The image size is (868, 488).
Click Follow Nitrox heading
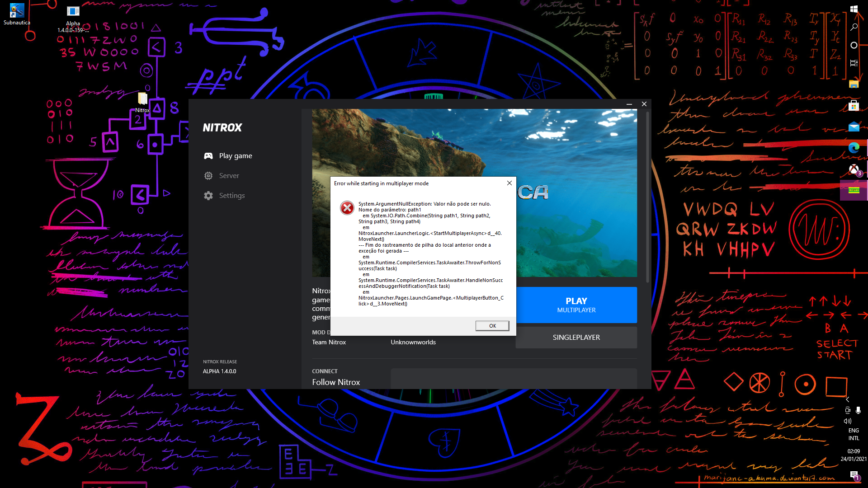336,382
